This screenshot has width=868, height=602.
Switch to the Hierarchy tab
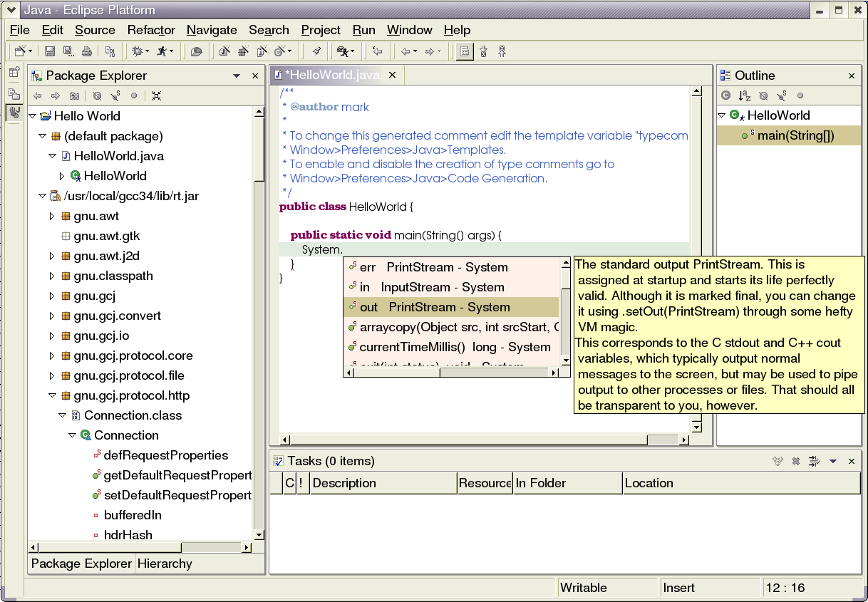click(x=165, y=564)
